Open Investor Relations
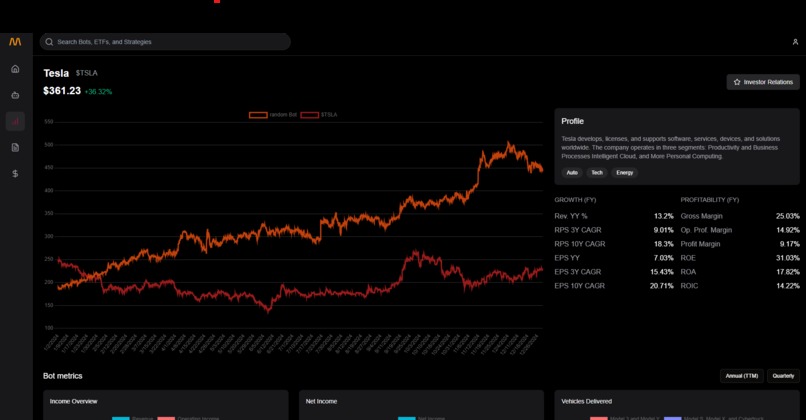Viewport: 806px width, 420px height. tap(763, 82)
